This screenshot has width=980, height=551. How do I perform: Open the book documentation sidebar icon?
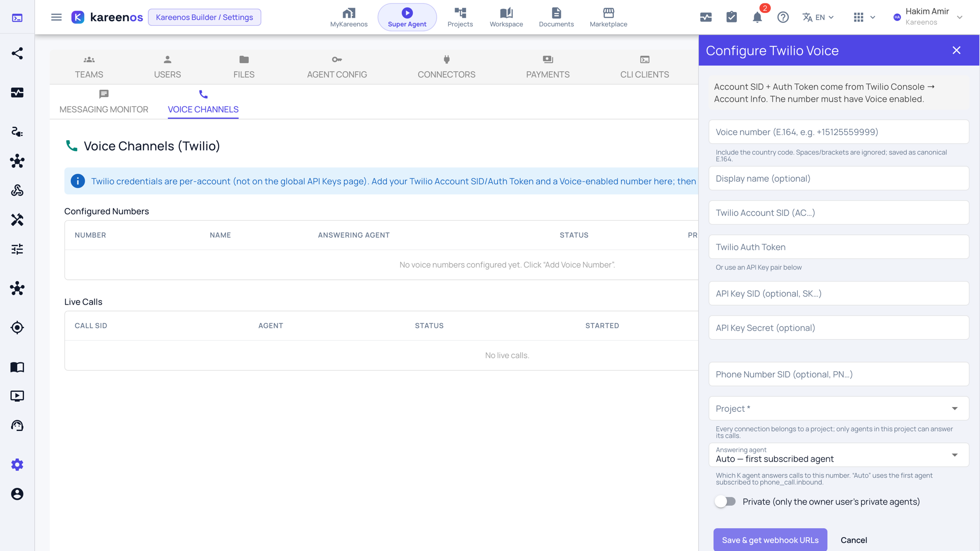point(17,367)
